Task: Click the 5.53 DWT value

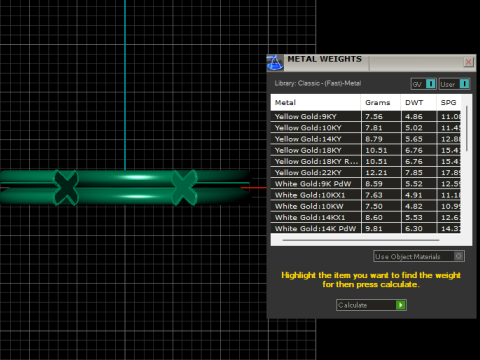Action: (414, 217)
